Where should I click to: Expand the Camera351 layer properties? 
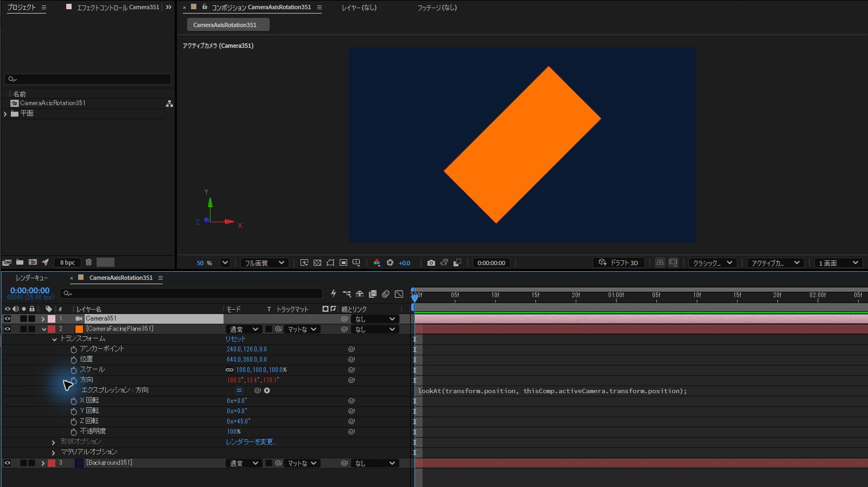tap(43, 319)
